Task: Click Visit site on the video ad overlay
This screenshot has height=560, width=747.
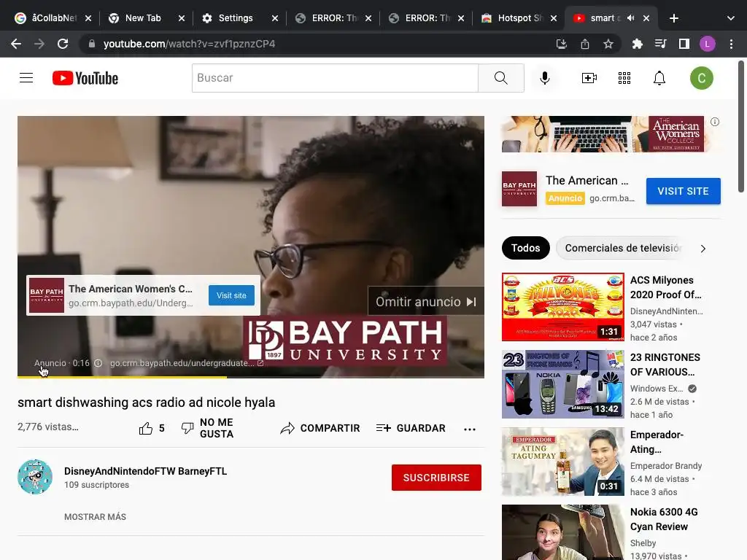Action: 231,295
